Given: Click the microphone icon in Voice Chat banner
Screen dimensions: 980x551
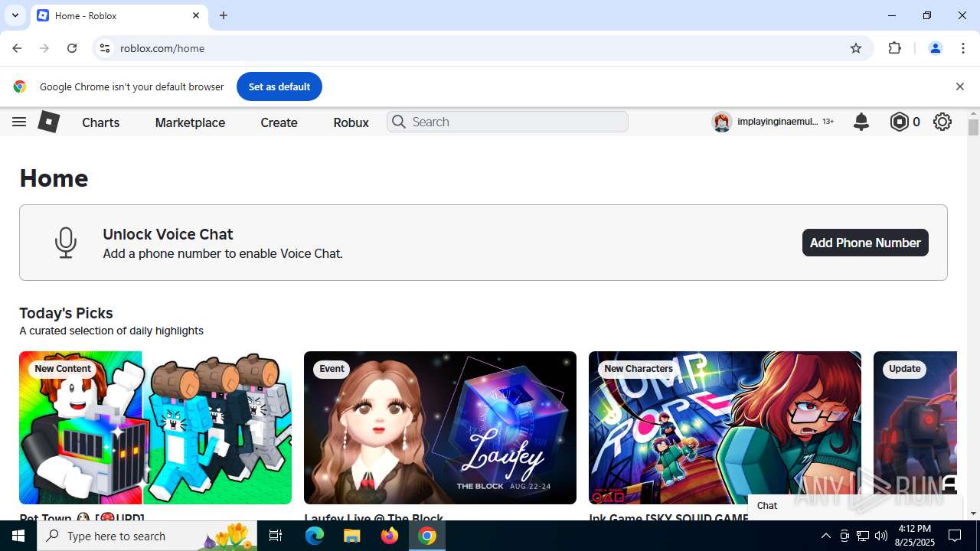Looking at the screenshot, I should (x=66, y=243).
